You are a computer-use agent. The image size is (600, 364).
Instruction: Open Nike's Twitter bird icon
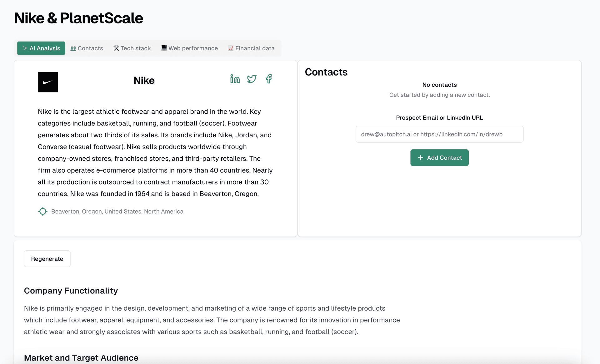coord(252,79)
